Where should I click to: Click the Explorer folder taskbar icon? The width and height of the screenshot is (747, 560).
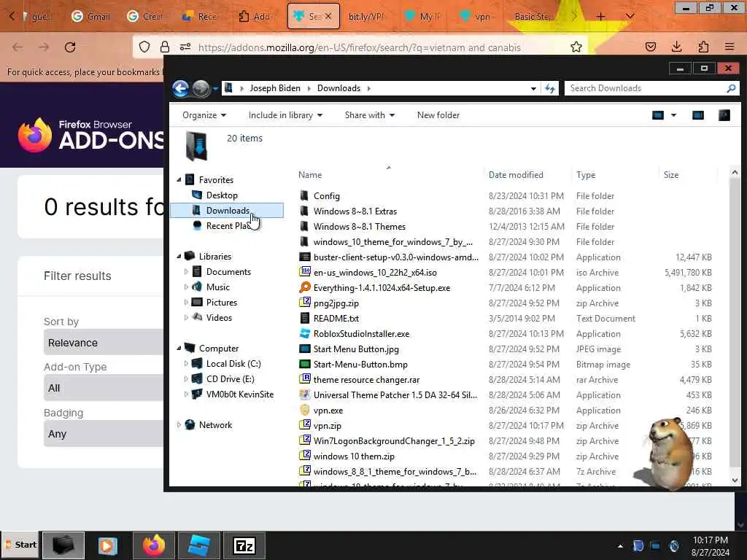pos(63,545)
